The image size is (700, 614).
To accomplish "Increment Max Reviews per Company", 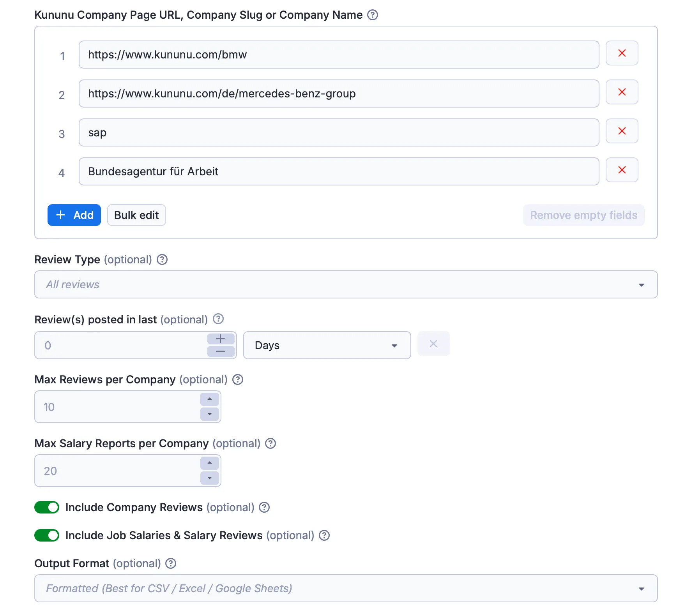I will [210, 399].
